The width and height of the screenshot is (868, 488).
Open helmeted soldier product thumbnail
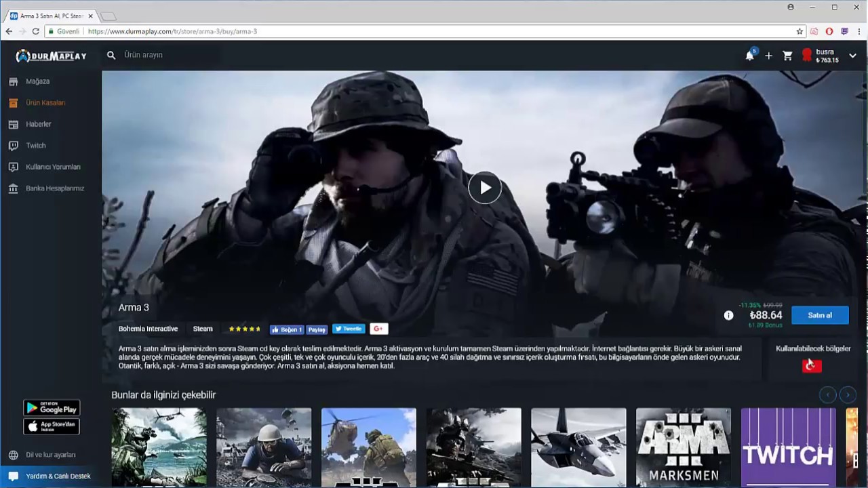click(x=264, y=447)
